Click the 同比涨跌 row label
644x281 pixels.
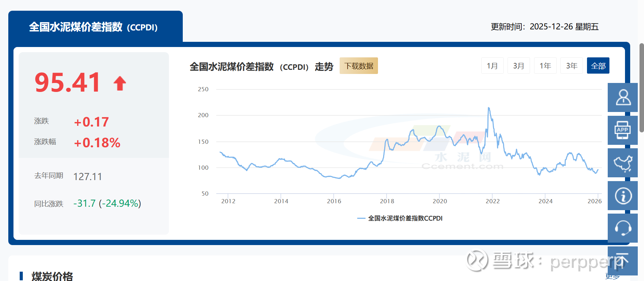coord(49,204)
